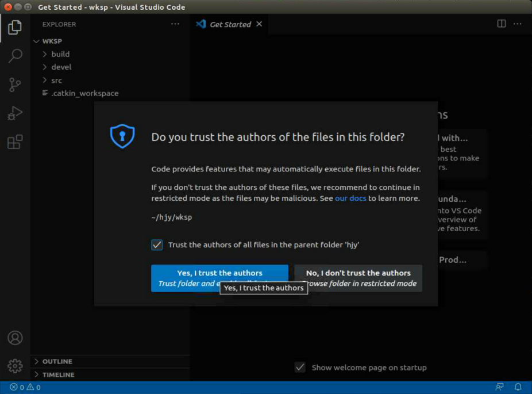Click Yes, I trust the authors button

[x=219, y=278]
